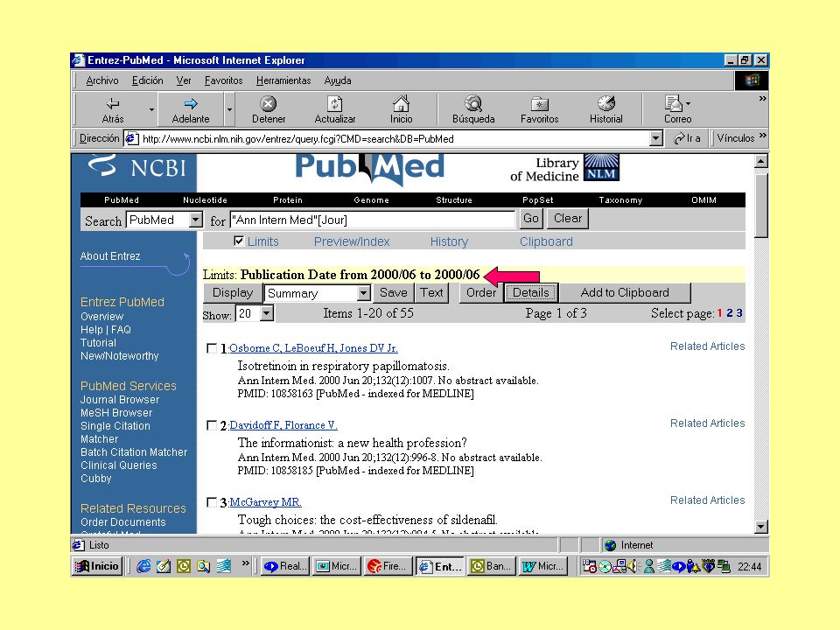The width and height of the screenshot is (840, 630).
Task: Click the Windows logo throbber icon
Action: click(752, 80)
